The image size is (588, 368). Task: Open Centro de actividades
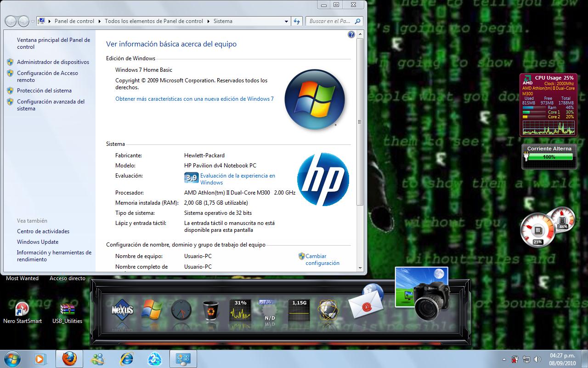[43, 231]
